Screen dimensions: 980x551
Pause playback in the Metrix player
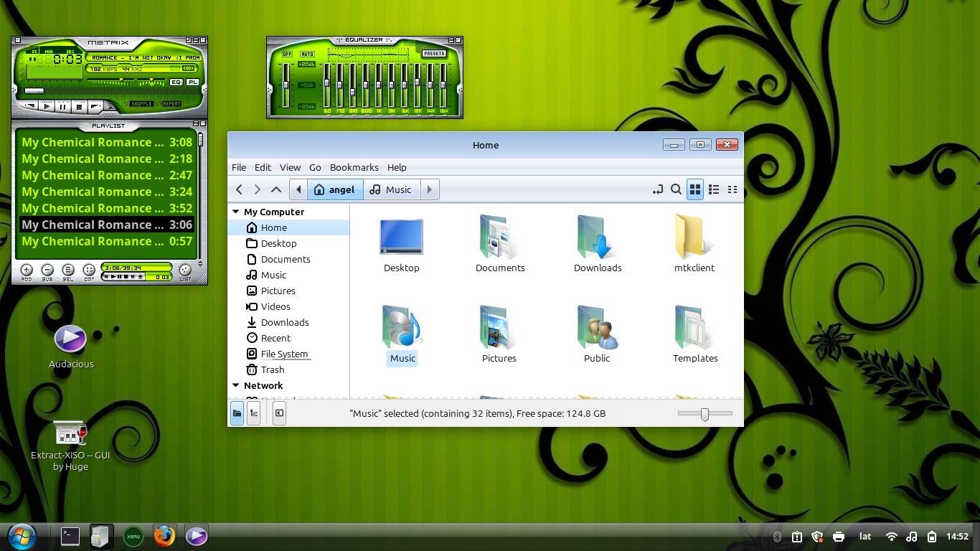[62, 107]
